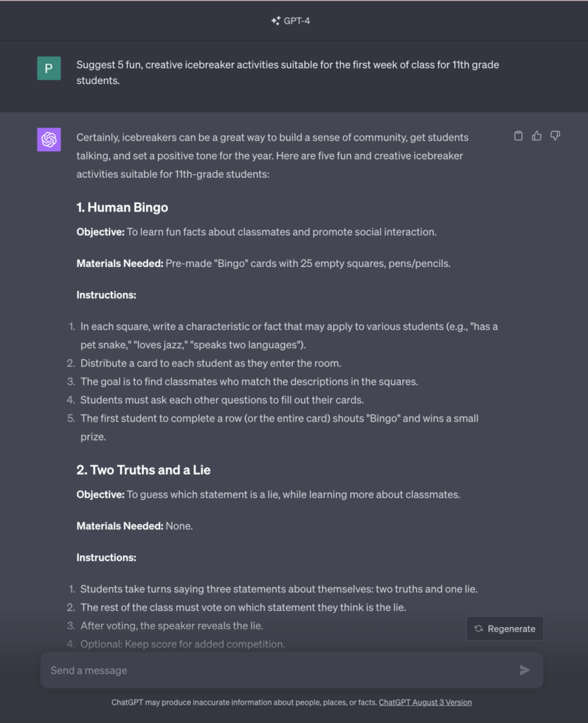Click the sparkle icon beside GPT-4
This screenshot has width=588, height=723.
[275, 20]
